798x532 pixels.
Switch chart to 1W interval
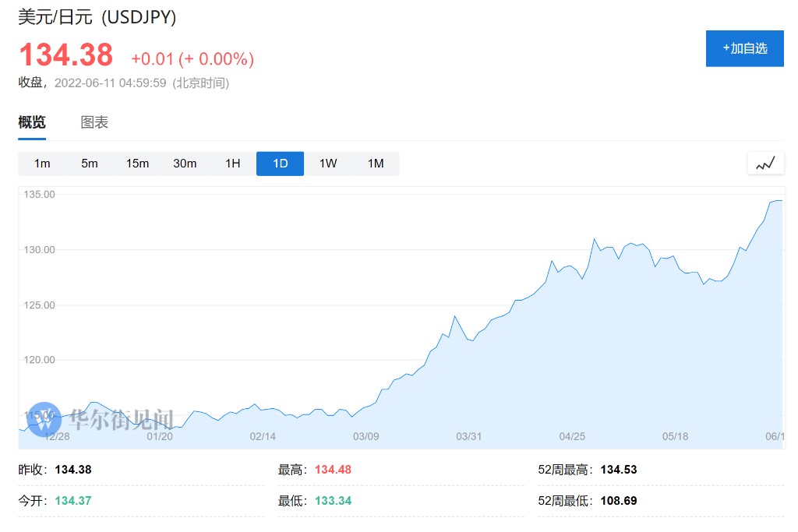coord(328,164)
